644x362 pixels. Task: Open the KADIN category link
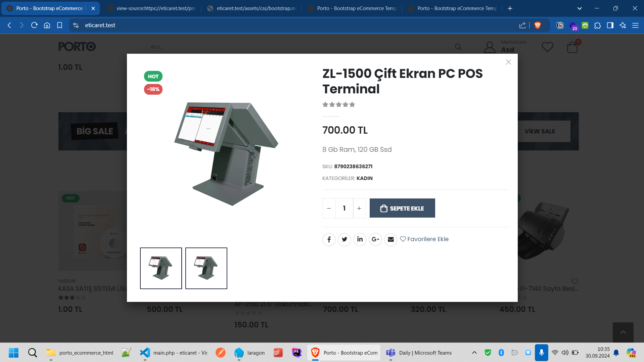[x=365, y=178]
